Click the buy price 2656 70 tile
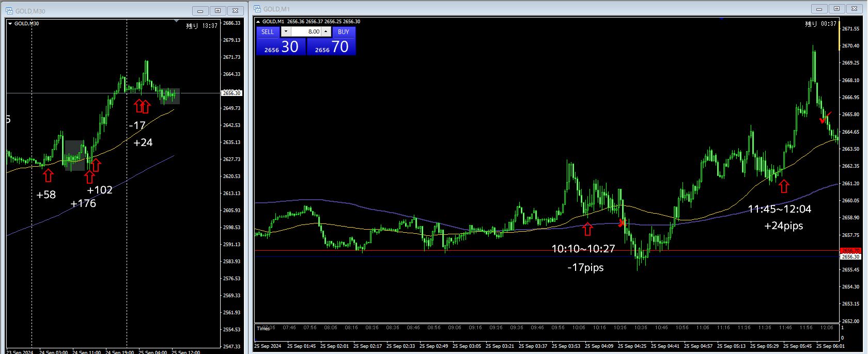The image size is (868, 354). click(x=331, y=46)
